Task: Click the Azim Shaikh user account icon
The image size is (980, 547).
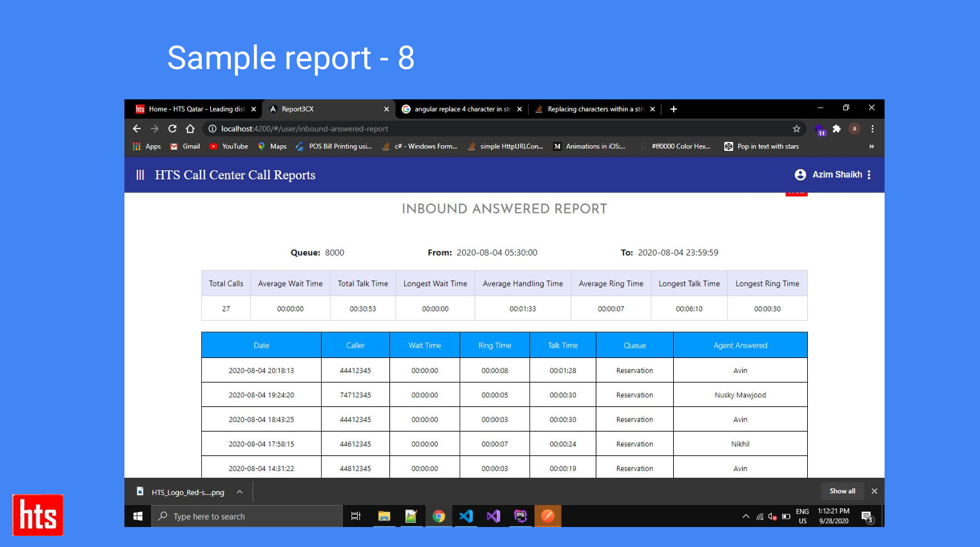Action: pyautogui.click(x=800, y=175)
